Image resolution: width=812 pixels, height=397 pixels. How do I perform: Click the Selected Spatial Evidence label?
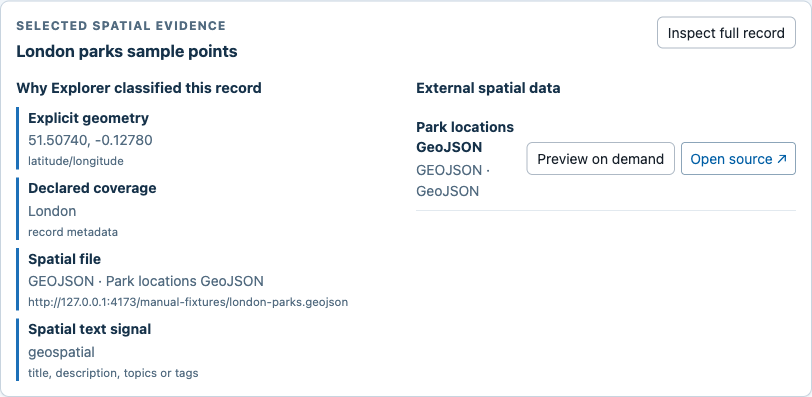tap(121, 26)
